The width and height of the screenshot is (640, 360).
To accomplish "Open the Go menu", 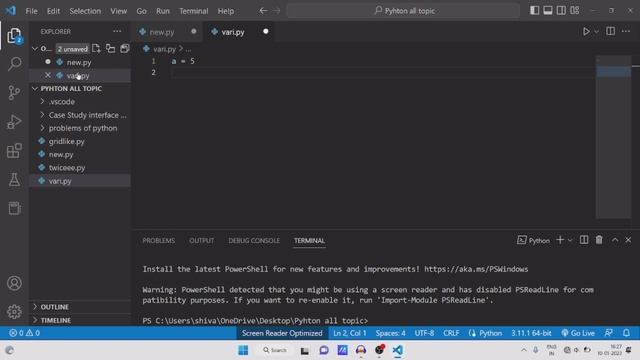I will pos(141,11).
